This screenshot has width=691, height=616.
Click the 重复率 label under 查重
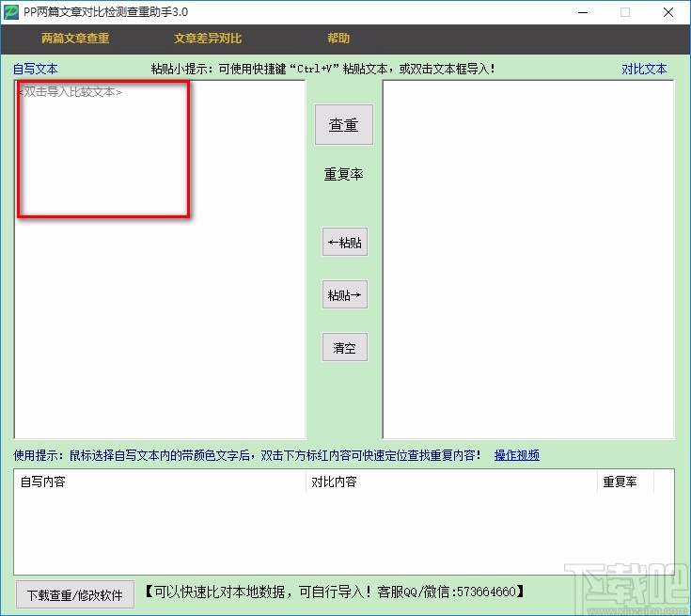pyautogui.click(x=344, y=174)
